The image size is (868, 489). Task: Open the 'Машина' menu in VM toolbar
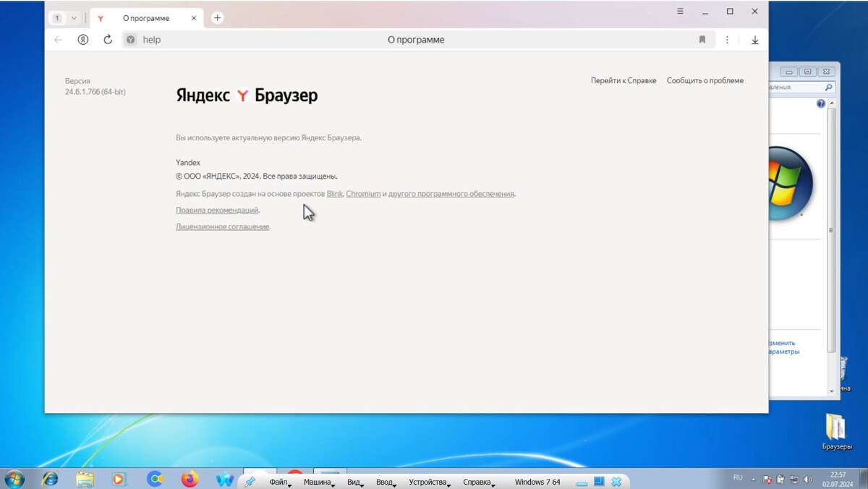(318, 482)
